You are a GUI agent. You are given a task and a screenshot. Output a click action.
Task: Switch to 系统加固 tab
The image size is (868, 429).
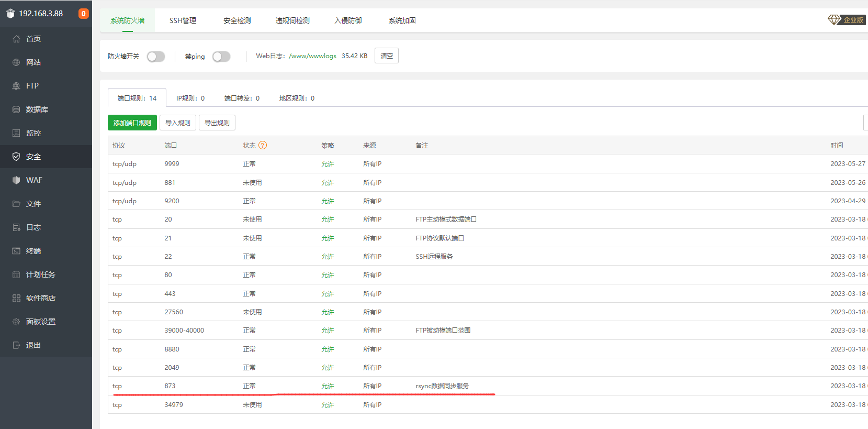coord(402,20)
